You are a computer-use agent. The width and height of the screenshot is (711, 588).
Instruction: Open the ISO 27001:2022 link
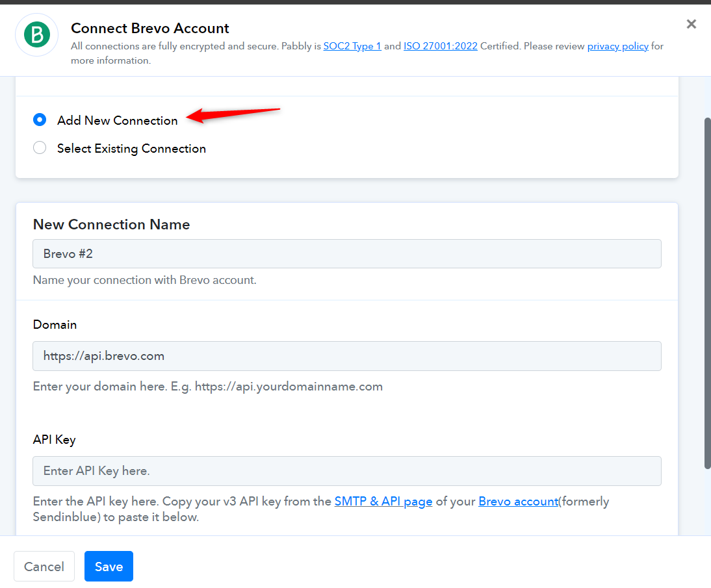tap(440, 45)
